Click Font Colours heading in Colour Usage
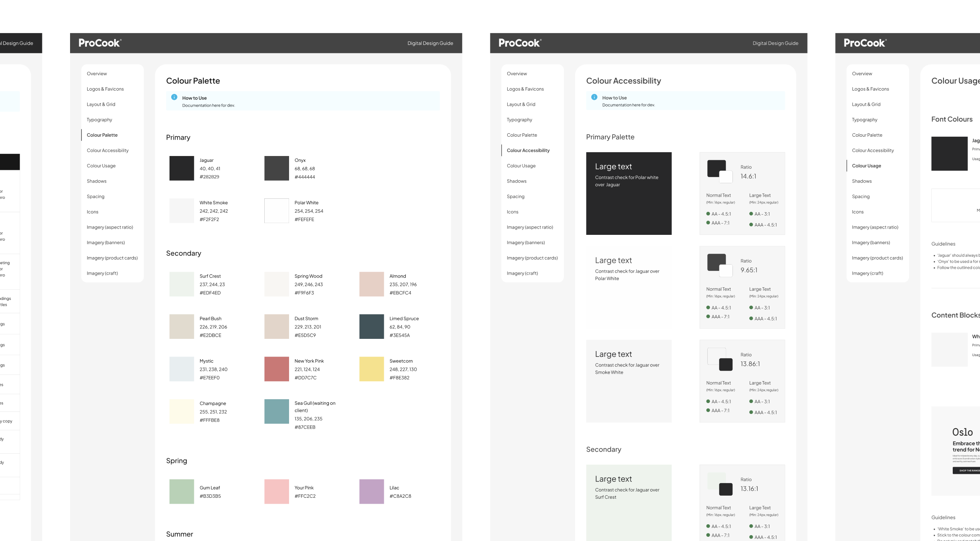The width and height of the screenshot is (980, 541). coord(952,120)
